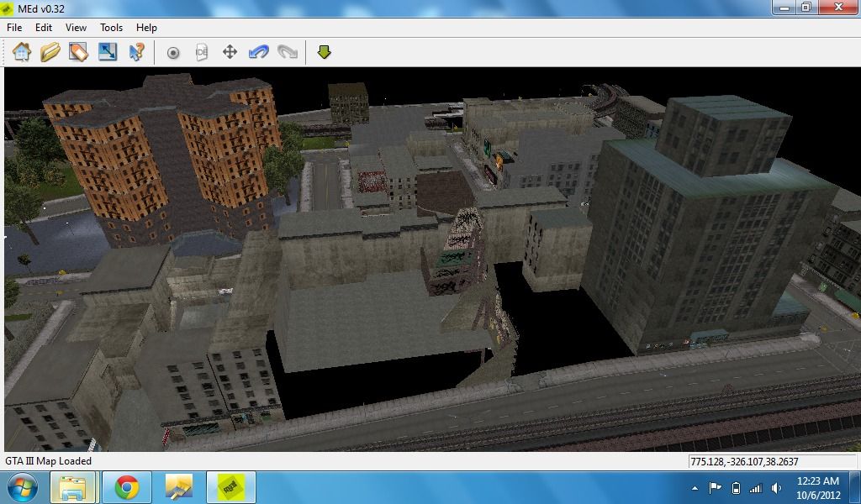This screenshot has height=504, width=861.
Task: Open the Help menu
Action: [x=146, y=28]
